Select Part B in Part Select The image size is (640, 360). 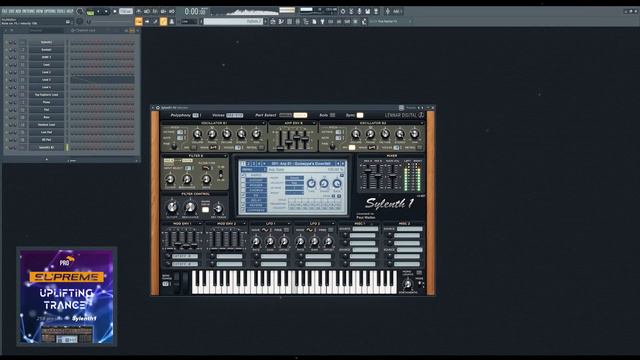(300, 115)
